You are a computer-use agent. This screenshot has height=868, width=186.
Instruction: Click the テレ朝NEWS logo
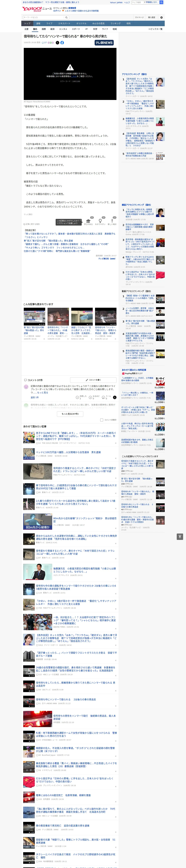click(x=104, y=43)
